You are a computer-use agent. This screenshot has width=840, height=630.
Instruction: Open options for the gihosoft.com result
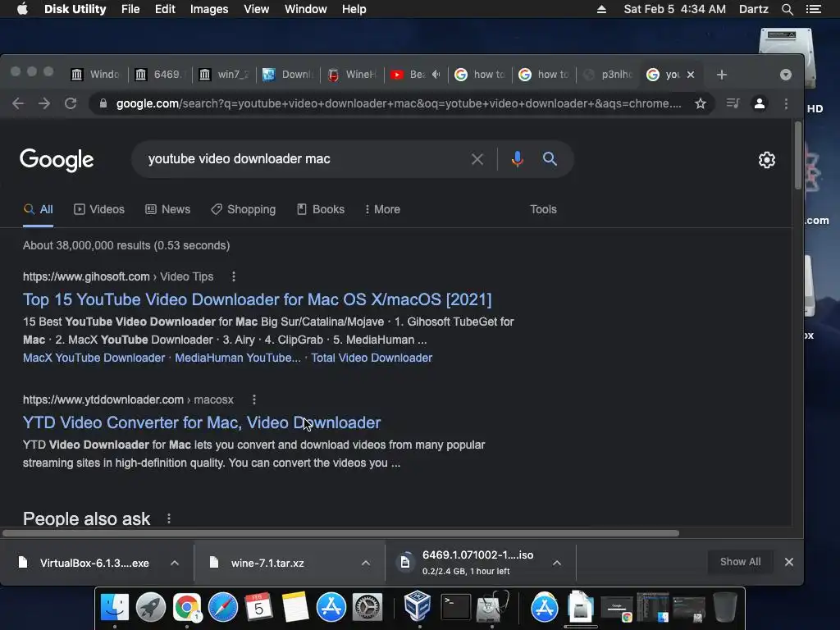click(233, 276)
